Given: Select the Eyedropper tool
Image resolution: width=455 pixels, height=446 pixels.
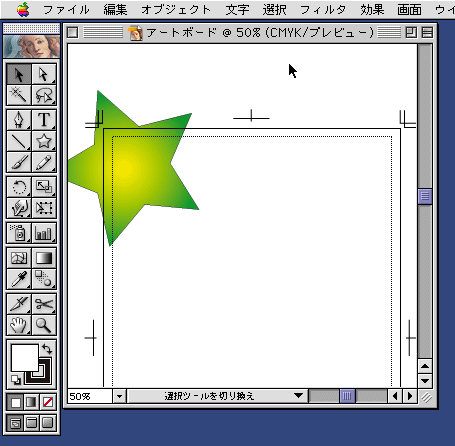Looking at the screenshot, I should (x=19, y=279).
